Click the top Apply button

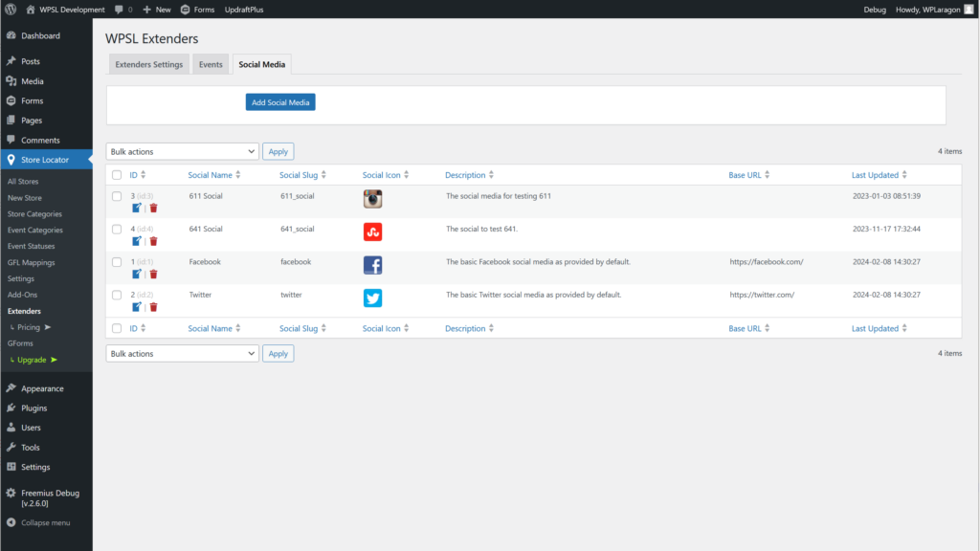(x=278, y=151)
